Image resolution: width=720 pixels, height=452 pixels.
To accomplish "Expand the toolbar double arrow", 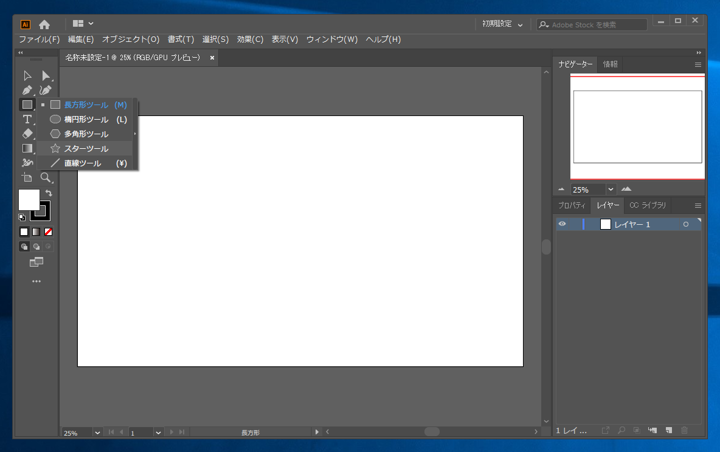I will pyautogui.click(x=21, y=52).
